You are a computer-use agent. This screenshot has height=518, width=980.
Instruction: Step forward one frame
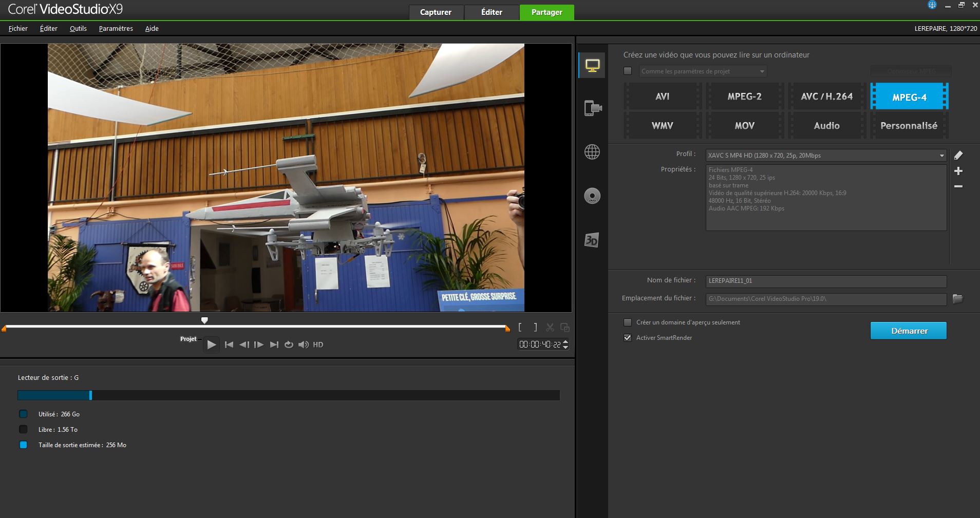point(259,344)
